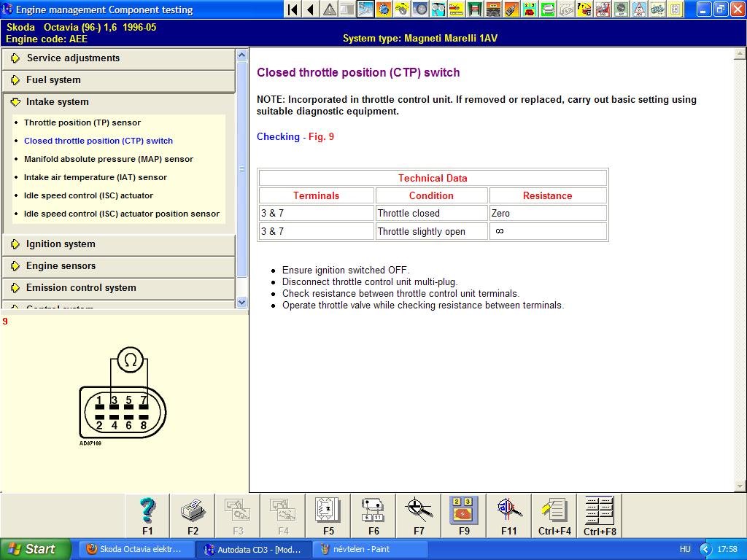Click the F7 magnifier search button
Image resolution: width=747 pixels, height=560 pixels.
[x=419, y=516]
